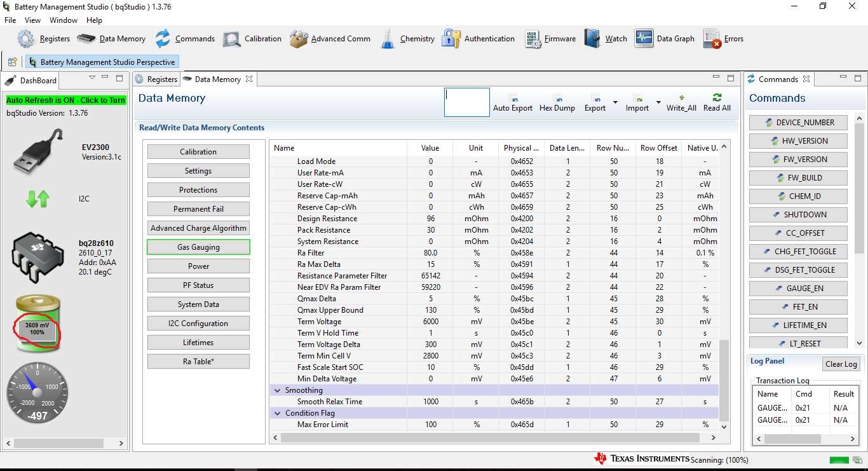The height and width of the screenshot is (471, 868).
Task: Open the Export dropdown arrow
Action: (x=615, y=102)
